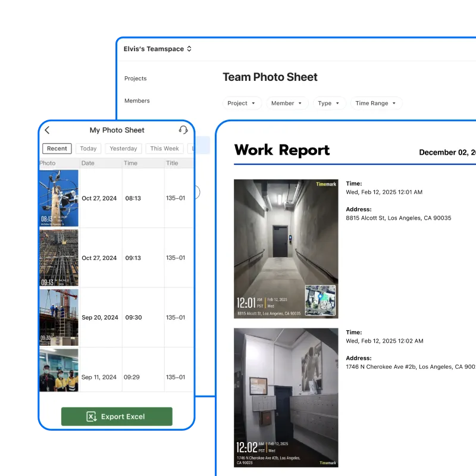Open the Member filter dropdown
Image resolution: width=476 pixels, height=476 pixels.
tap(287, 103)
